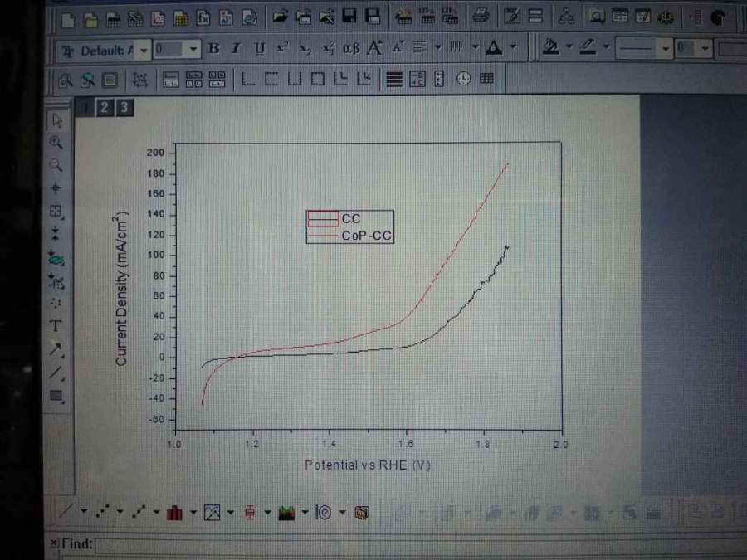Click the Area plot button
The width and height of the screenshot is (747, 560).
(x=286, y=513)
